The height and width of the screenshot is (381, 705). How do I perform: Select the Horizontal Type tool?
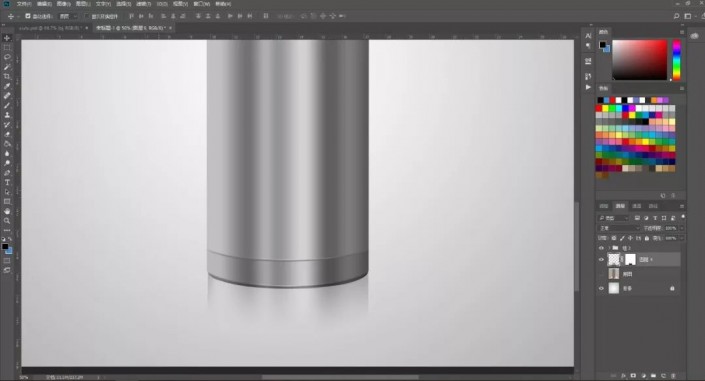7,183
